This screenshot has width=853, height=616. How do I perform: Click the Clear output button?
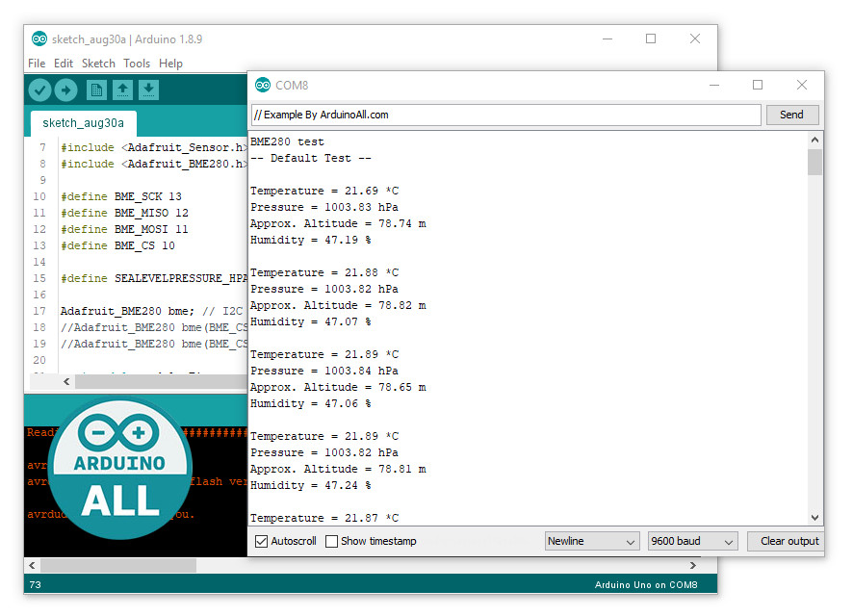[x=786, y=542]
